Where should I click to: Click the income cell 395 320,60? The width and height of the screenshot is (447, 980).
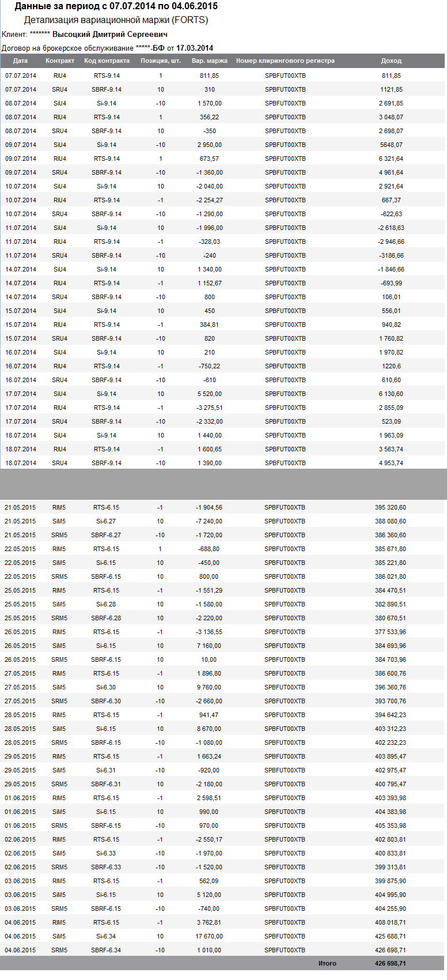391,507
